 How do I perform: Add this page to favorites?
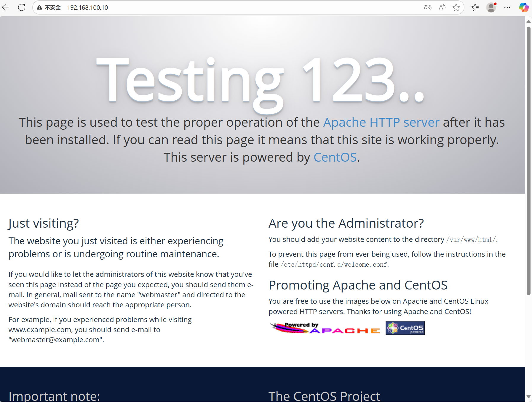[456, 7]
